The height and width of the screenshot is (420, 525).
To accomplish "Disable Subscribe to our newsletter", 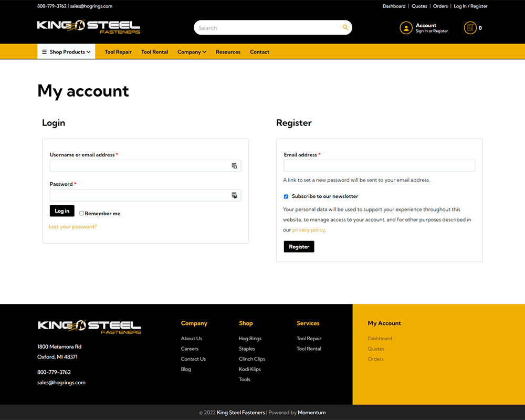I will pyautogui.click(x=286, y=196).
